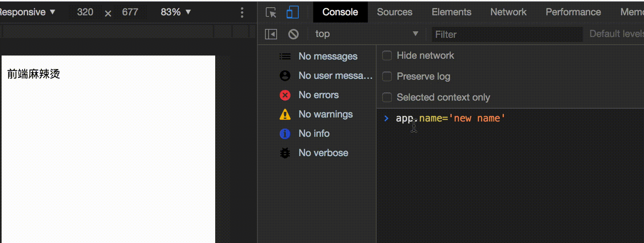Open the Network tab
This screenshot has height=243, width=644.
pos(508,12)
